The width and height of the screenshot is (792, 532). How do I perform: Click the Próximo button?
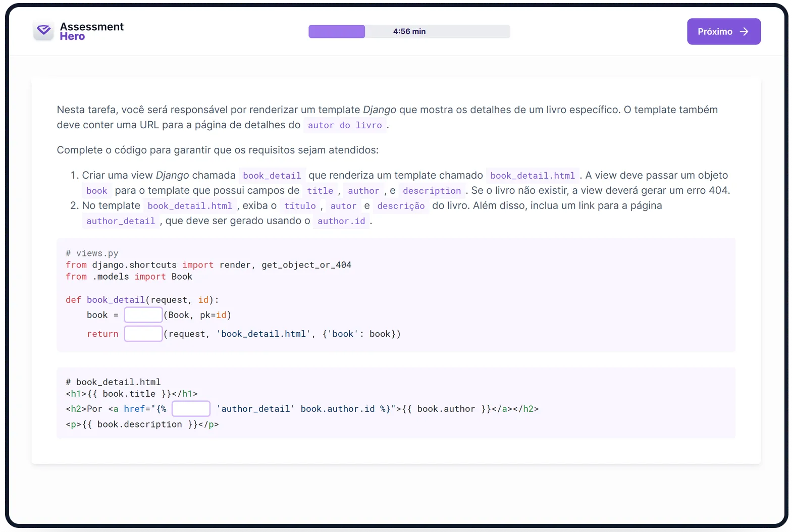[723, 31]
